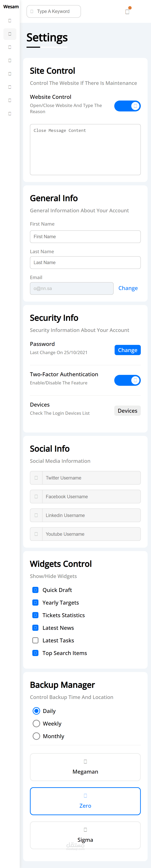Disable Two-Factor Authentication switch

point(127,380)
